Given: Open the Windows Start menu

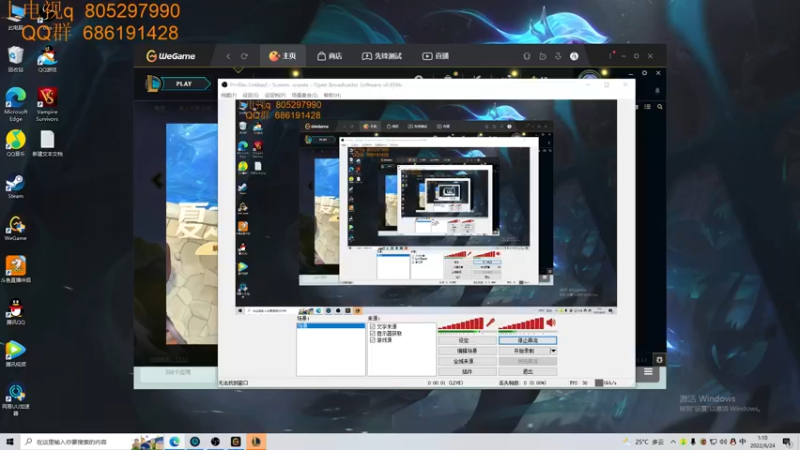Looking at the screenshot, I should click(10, 441).
